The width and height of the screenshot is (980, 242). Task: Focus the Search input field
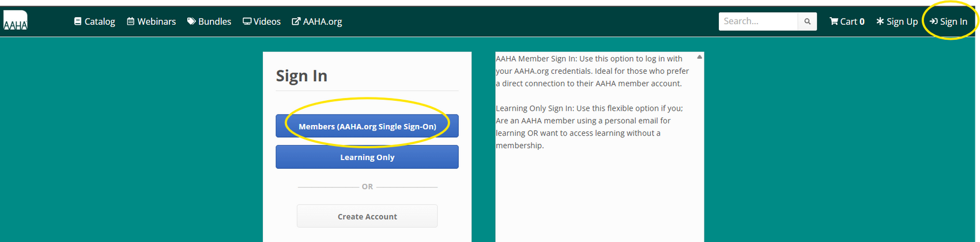[758, 21]
